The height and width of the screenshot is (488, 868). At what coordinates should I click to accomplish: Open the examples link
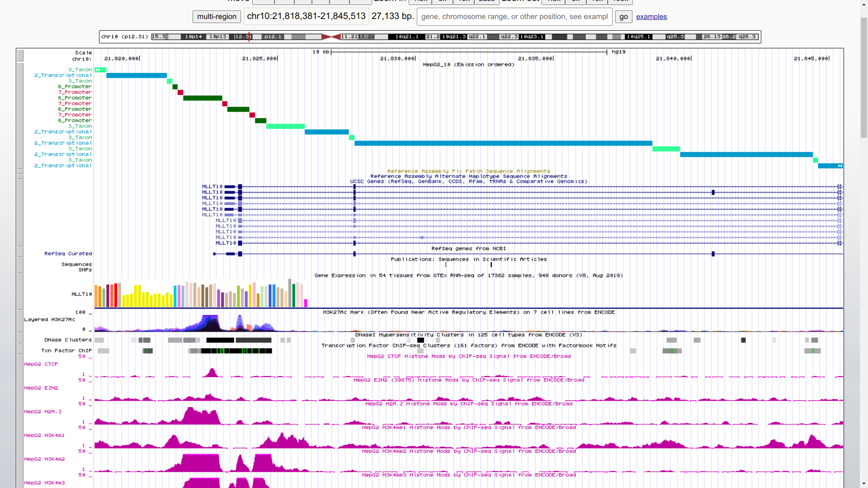tap(651, 16)
